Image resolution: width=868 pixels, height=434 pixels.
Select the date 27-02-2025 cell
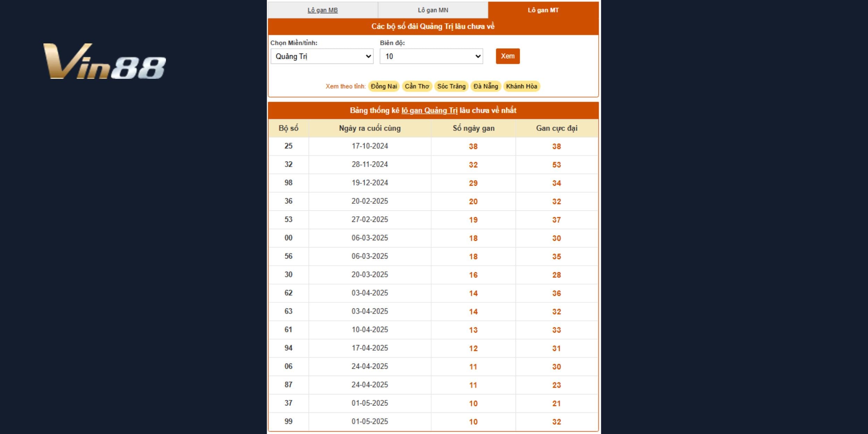coord(370,220)
